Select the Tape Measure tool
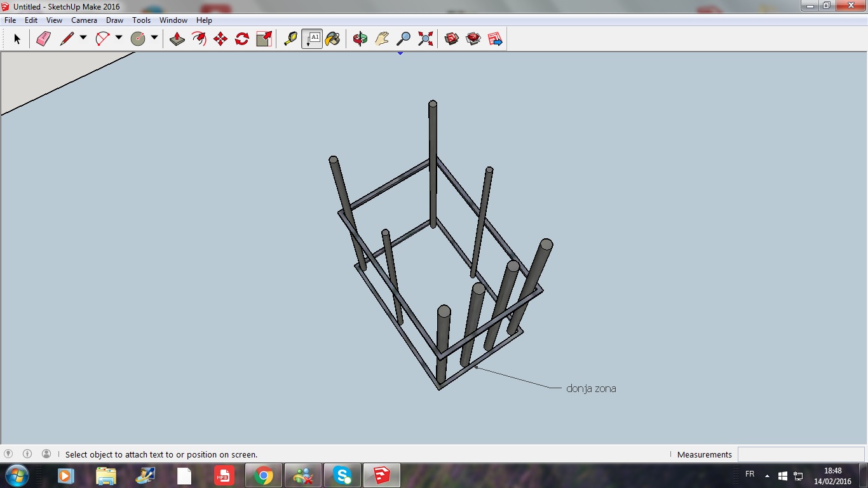Screen dimensions: 868x488 [290, 39]
